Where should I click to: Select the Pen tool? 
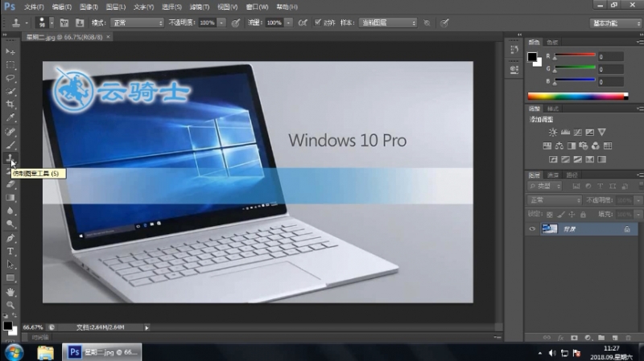click(x=10, y=238)
